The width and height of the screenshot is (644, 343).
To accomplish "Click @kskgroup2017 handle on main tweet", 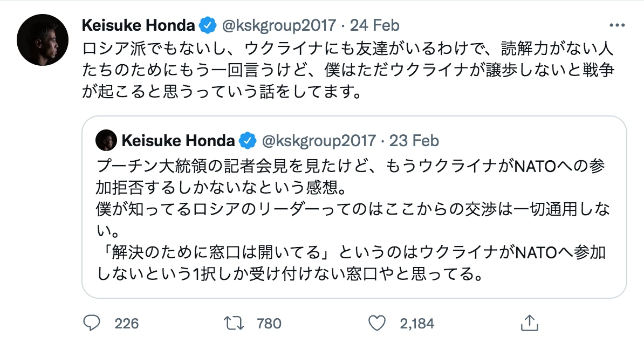I will 278,25.
